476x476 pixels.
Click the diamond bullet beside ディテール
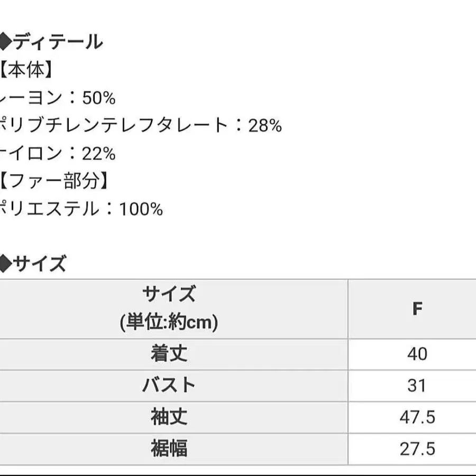(5, 41)
